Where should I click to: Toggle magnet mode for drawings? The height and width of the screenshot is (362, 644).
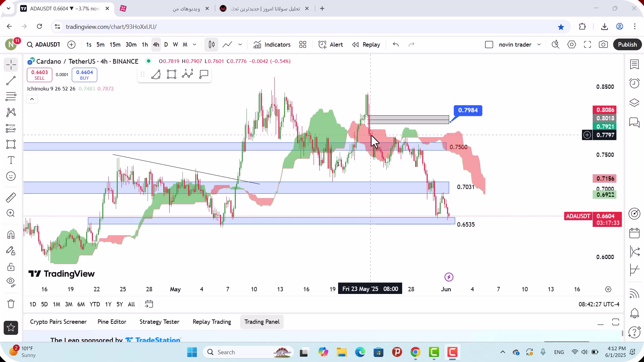pyautogui.click(x=11, y=235)
